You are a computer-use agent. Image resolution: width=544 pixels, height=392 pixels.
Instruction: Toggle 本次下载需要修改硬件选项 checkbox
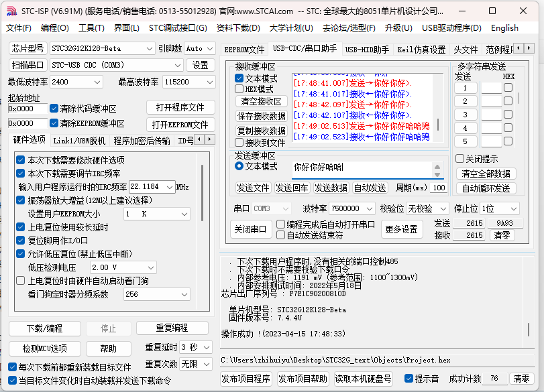click(x=21, y=159)
